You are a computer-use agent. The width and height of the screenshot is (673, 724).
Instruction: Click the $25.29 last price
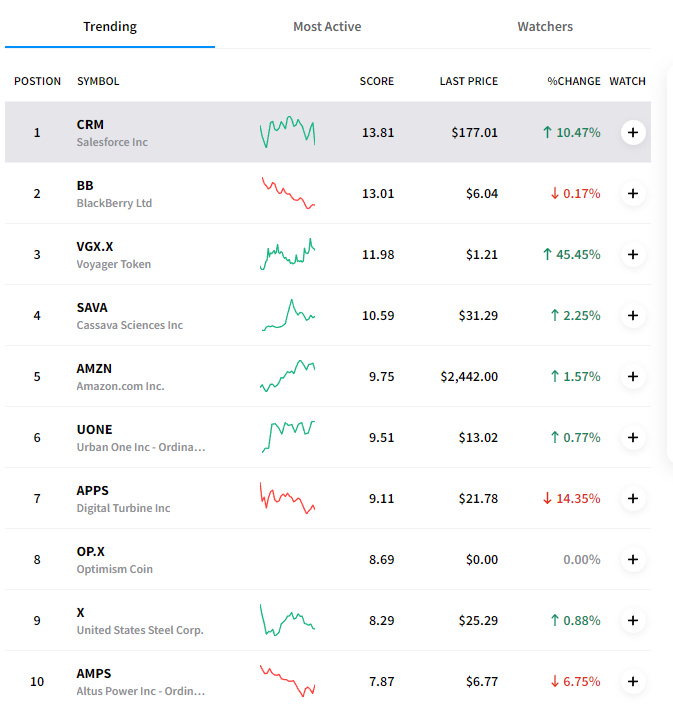click(478, 621)
